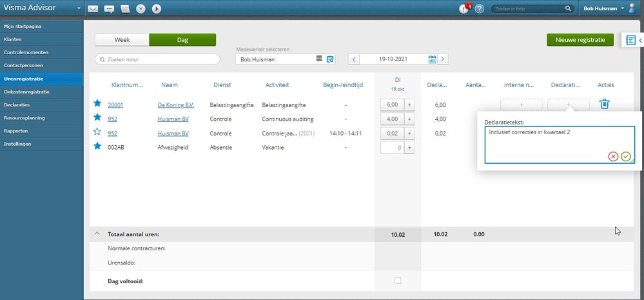Sort by Klantnum... column header
Viewport: 644px width, 300px height.
tap(128, 85)
